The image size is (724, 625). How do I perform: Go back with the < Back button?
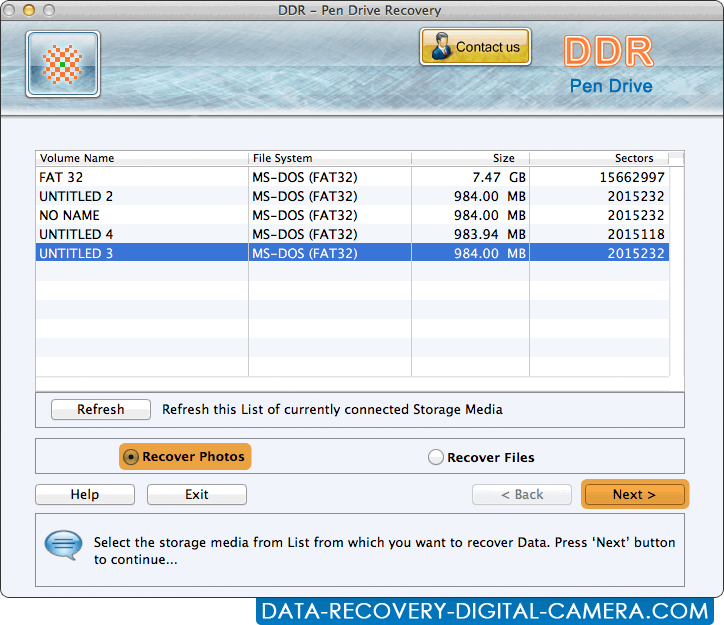(522, 494)
